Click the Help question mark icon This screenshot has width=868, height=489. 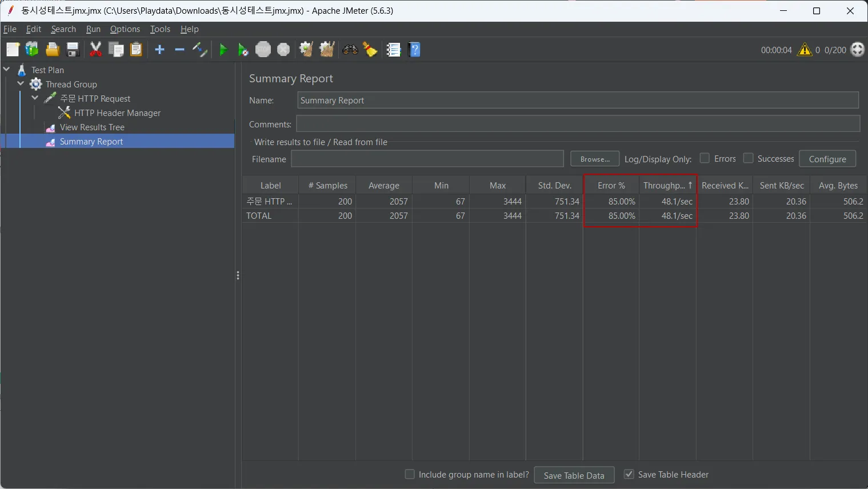tap(415, 50)
